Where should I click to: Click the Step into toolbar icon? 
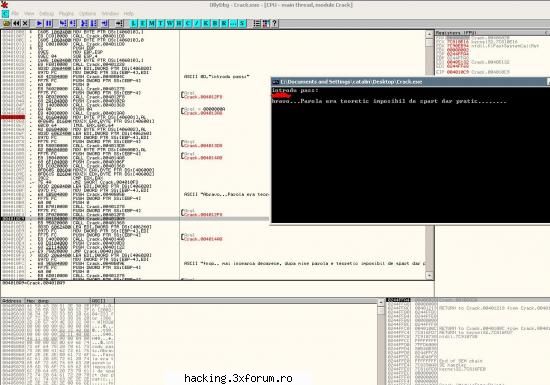(x=63, y=23)
